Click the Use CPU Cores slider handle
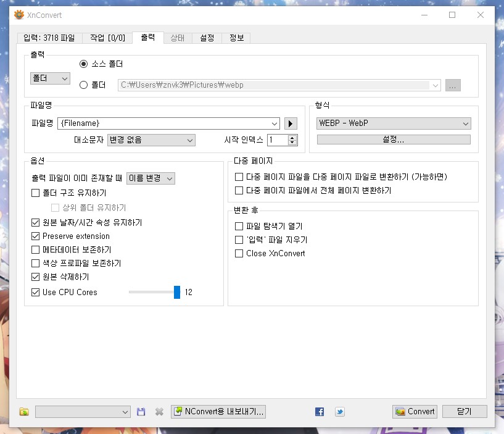Image resolution: width=504 pixels, height=434 pixels. click(x=177, y=292)
